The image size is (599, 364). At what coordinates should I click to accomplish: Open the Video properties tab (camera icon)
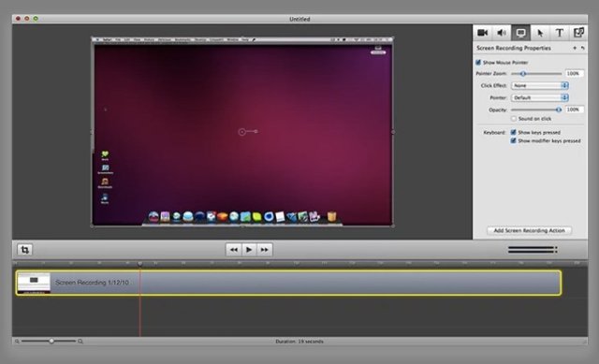click(483, 33)
